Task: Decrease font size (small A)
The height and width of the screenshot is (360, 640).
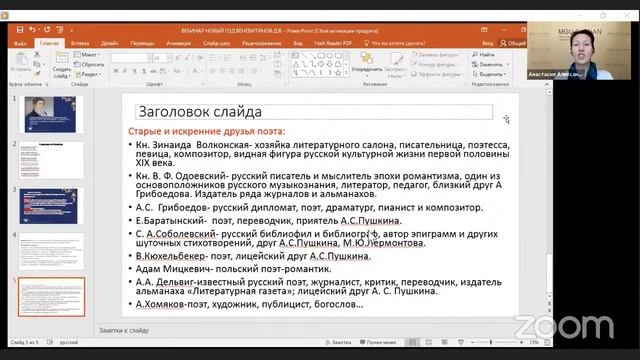Action: (x=187, y=58)
